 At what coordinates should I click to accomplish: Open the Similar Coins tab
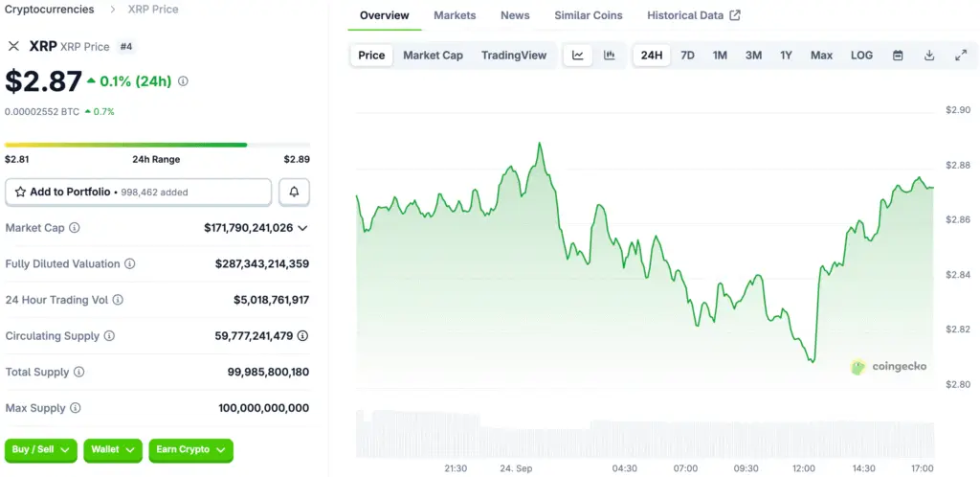(x=589, y=15)
